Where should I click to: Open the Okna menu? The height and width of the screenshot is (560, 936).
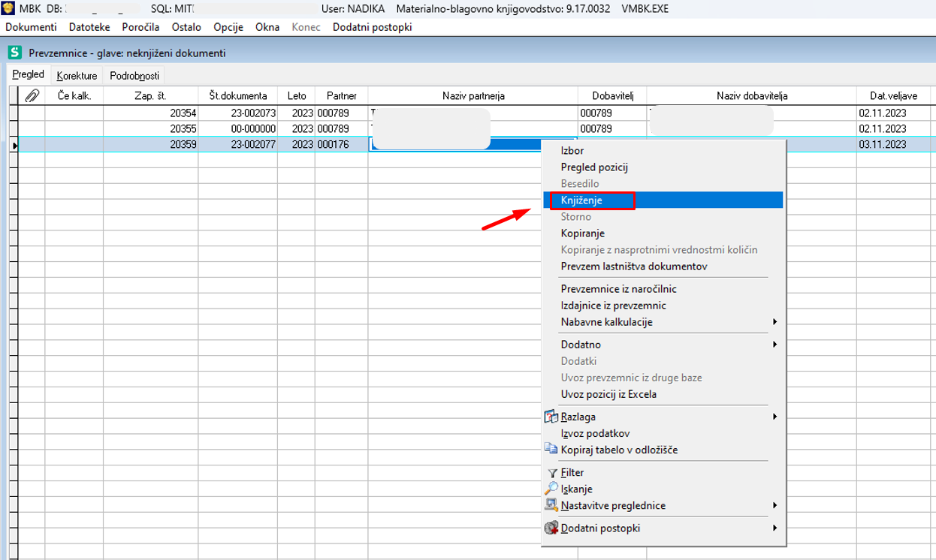[x=267, y=27]
